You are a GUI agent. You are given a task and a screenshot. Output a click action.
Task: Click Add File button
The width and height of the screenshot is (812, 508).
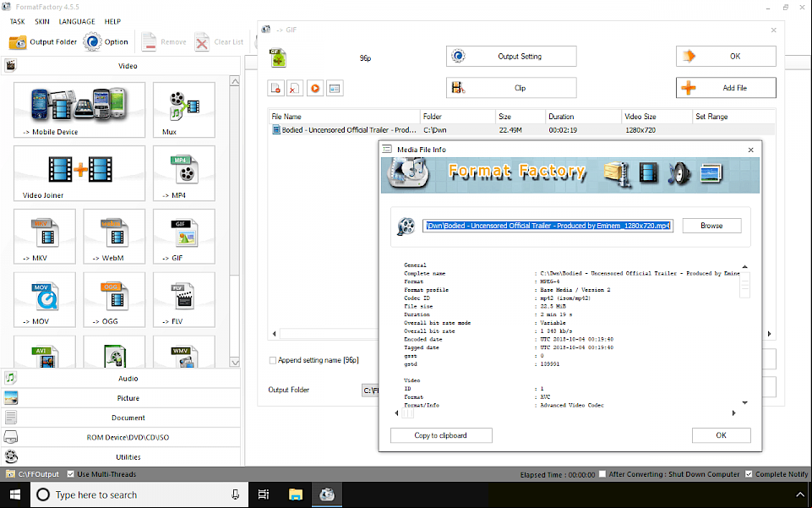tap(726, 88)
